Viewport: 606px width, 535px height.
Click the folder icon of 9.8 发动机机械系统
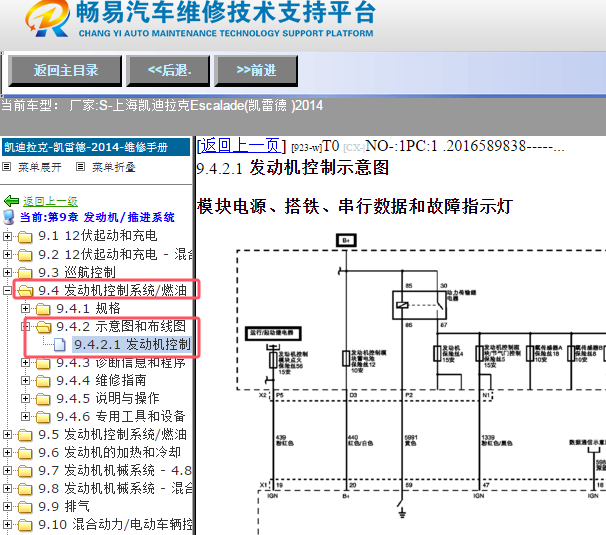pos(25,489)
